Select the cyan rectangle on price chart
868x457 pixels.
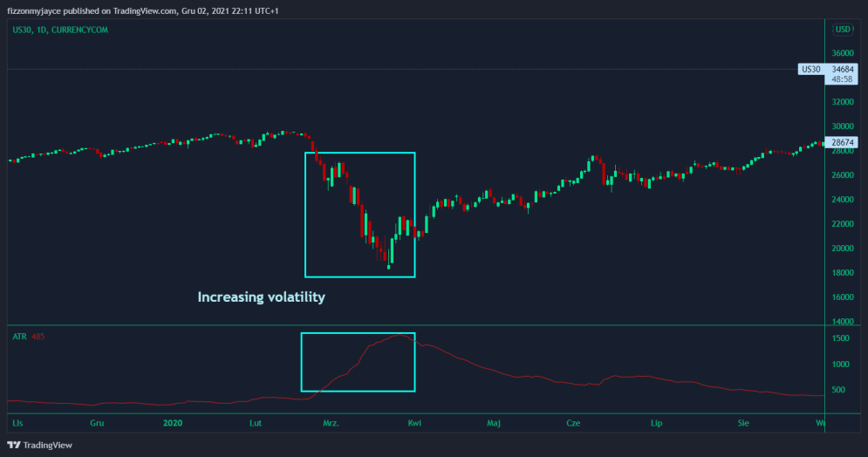359,215
